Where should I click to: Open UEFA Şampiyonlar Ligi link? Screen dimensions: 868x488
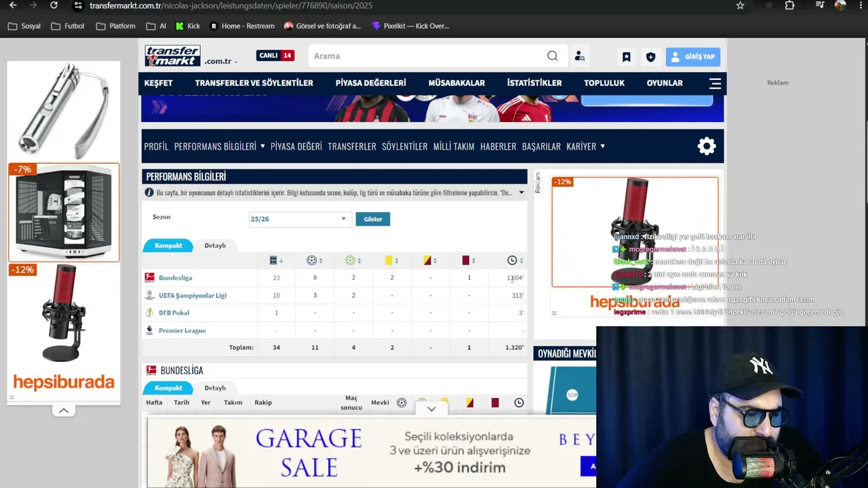pos(193,296)
